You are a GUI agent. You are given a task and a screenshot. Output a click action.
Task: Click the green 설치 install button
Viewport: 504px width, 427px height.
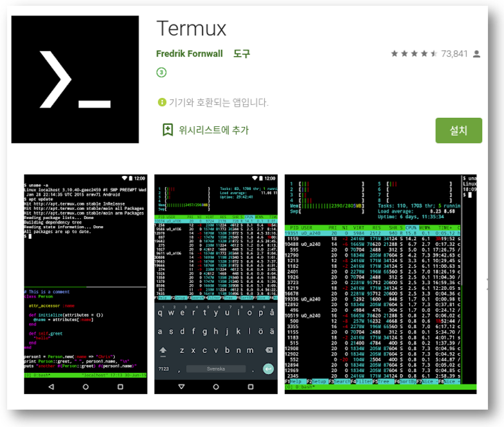(x=459, y=131)
